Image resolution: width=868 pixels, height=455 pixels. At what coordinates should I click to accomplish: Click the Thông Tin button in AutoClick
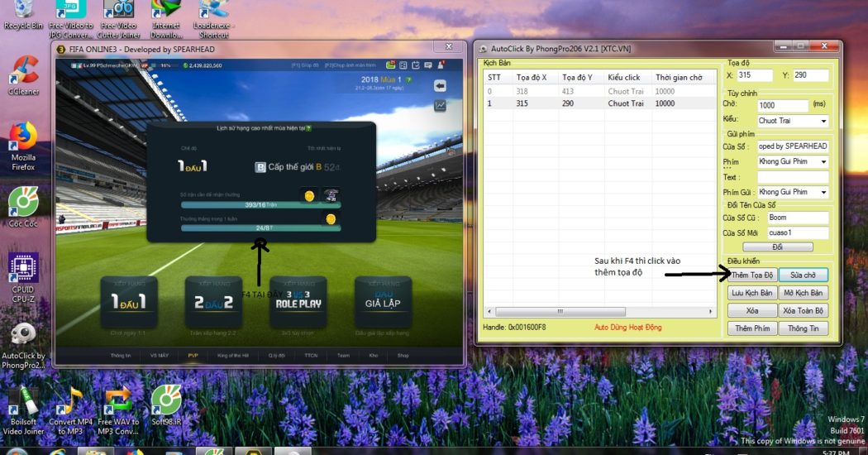[x=803, y=328]
